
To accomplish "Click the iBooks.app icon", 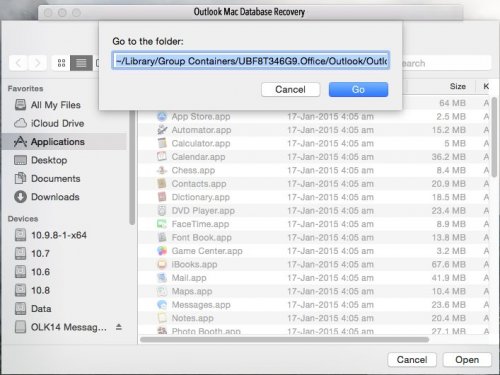I will click(162, 264).
